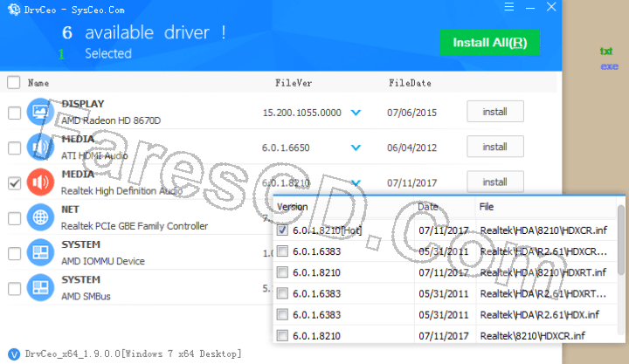
Task: Check the AMD IOMMU Device checkbox
Action: pos(15,253)
